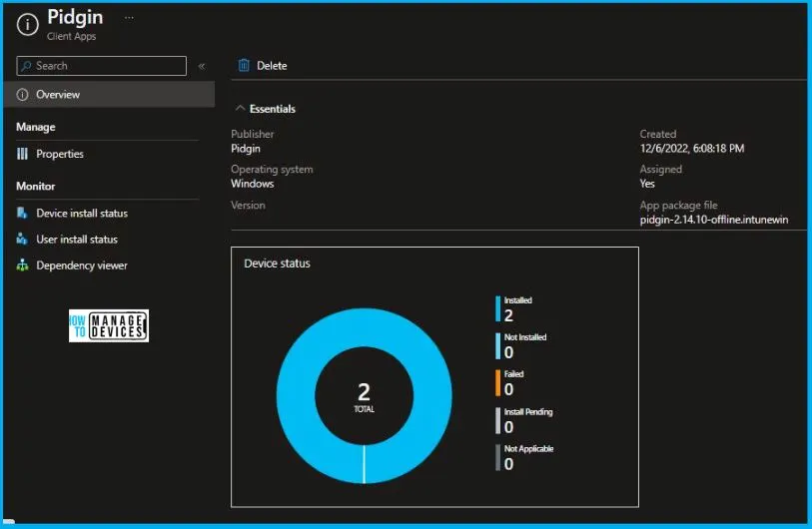Click the Manage section heading
The image size is (812, 529).
coord(36,127)
